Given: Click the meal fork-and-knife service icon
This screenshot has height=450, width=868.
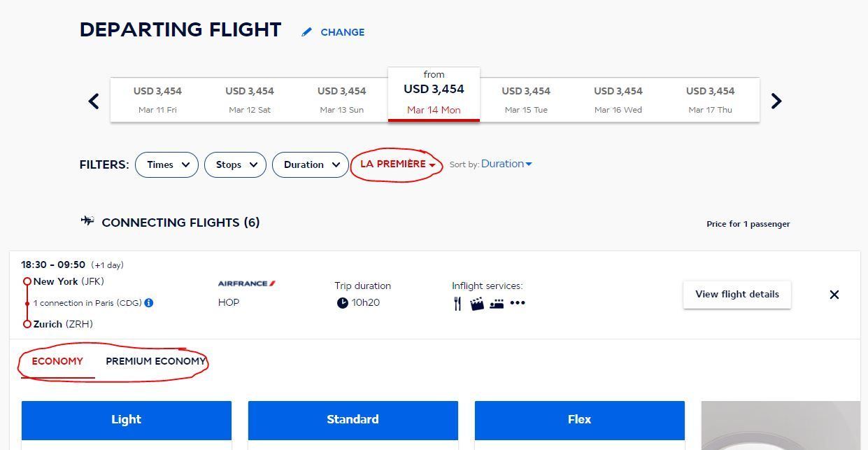Looking at the screenshot, I should pos(457,303).
